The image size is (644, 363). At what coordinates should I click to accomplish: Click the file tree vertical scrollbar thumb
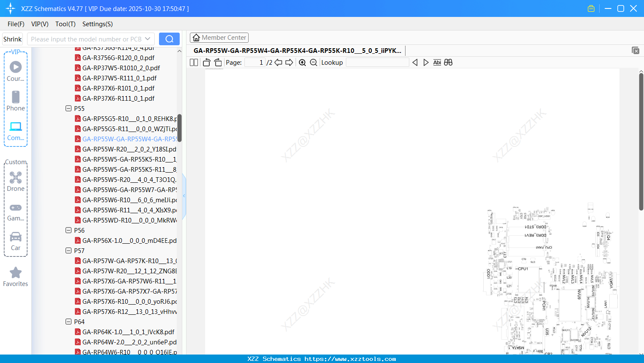pyautogui.click(x=179, y=128)
